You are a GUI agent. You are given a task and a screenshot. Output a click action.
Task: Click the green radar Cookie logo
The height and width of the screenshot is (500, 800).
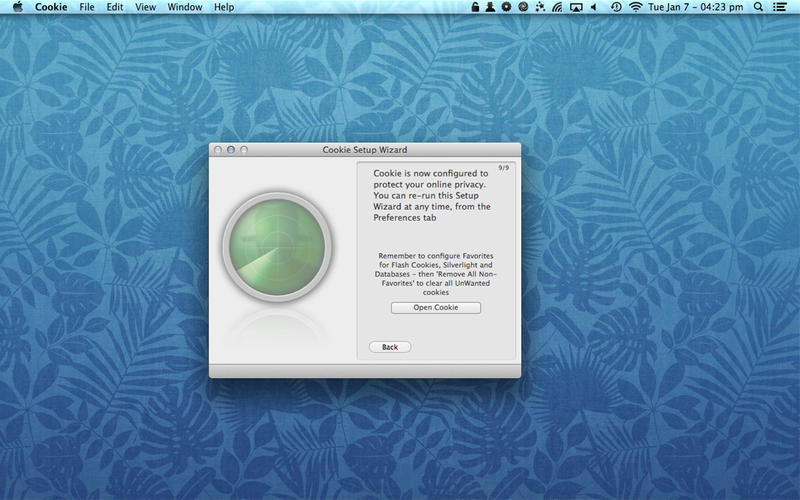click(x=278, y=247)
